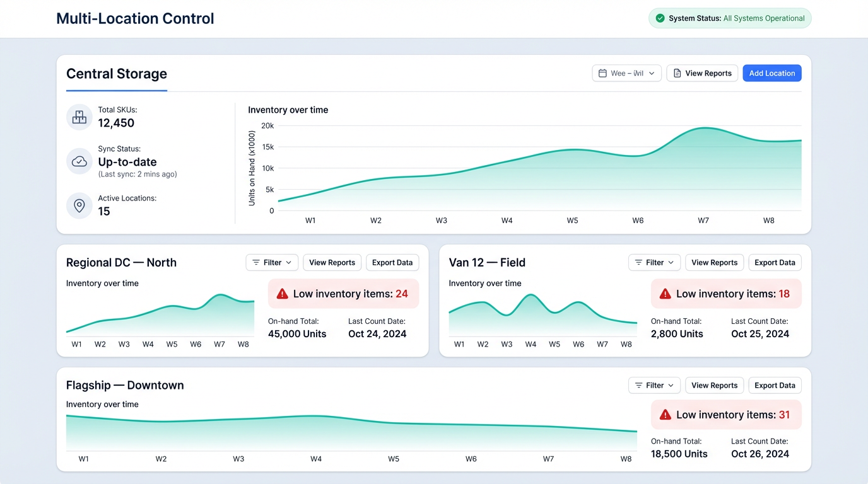Click the calendar icon in the week selector
The height and width of the screenshot is (484, 868).
[602, 73]
